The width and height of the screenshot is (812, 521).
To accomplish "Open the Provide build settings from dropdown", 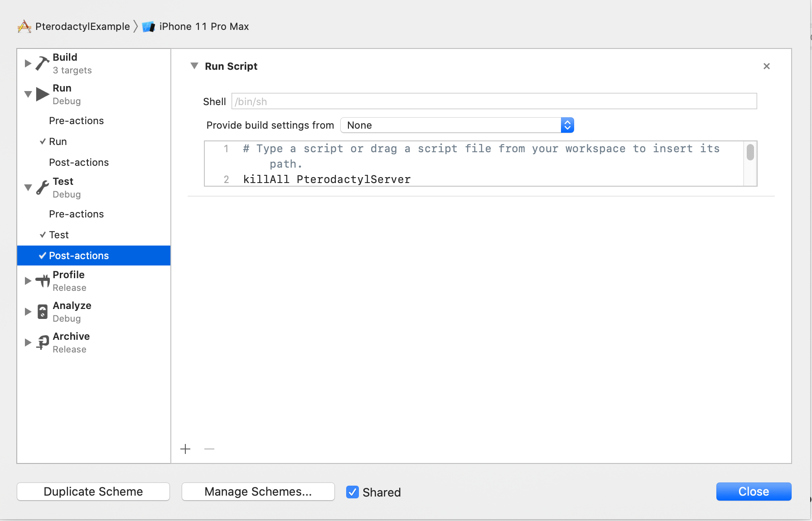I will click(x=457, y=125).
